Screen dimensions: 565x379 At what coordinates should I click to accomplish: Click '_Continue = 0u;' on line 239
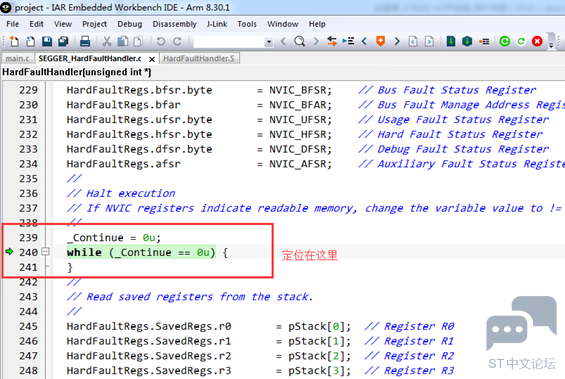pos(114,238)
